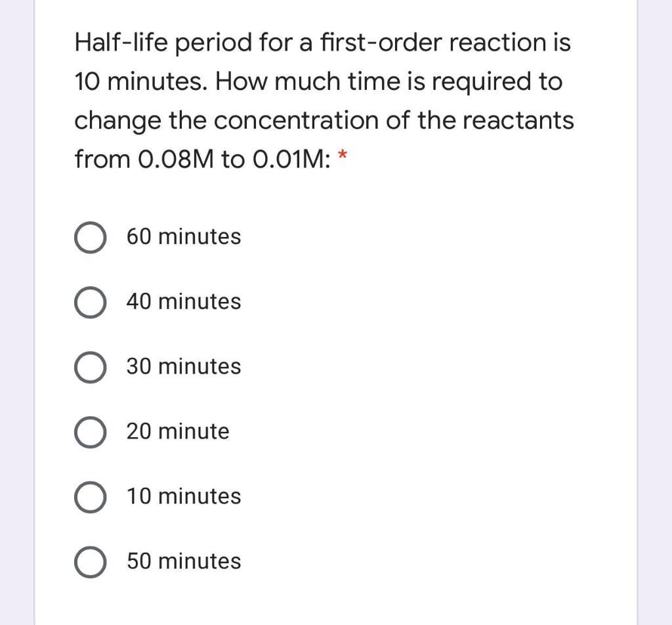Viewport: 672px width, 625px height.
Task: Click the 60 minutes option label
Action: point(184,238)
